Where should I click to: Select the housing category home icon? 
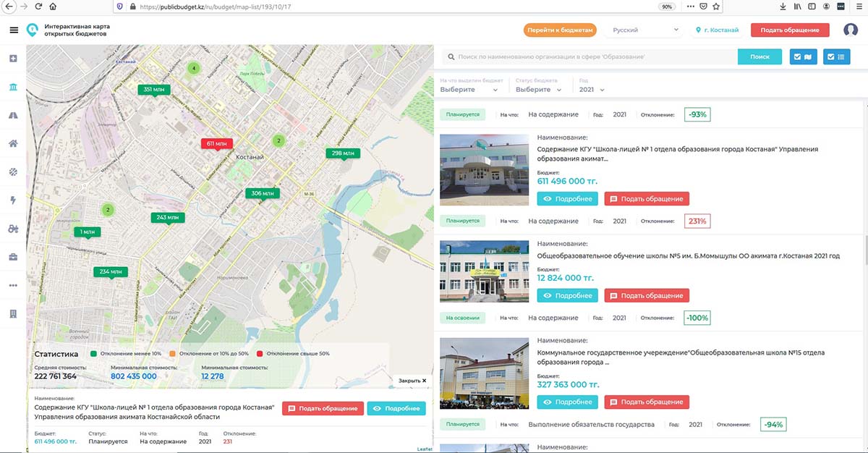[x=13, y=143]
